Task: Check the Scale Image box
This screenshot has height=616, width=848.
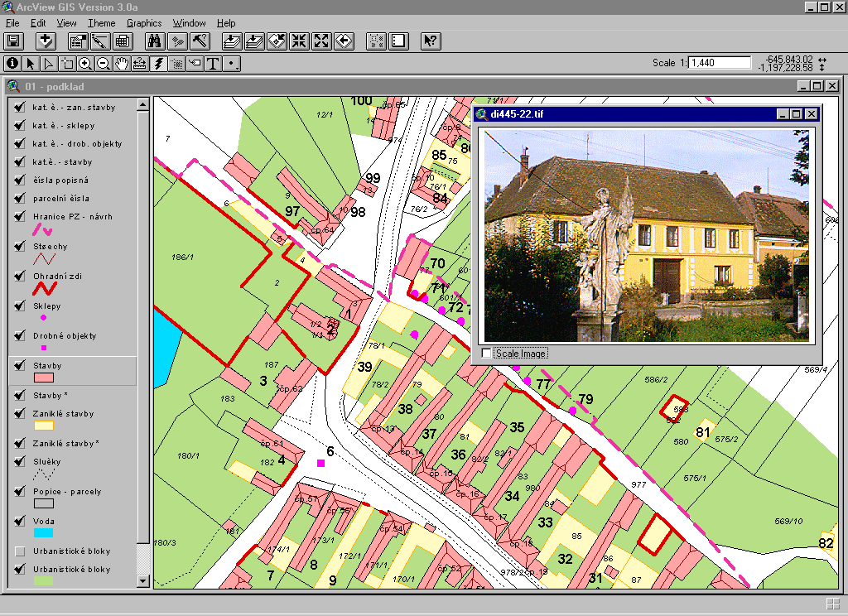Action: point(486,354)
